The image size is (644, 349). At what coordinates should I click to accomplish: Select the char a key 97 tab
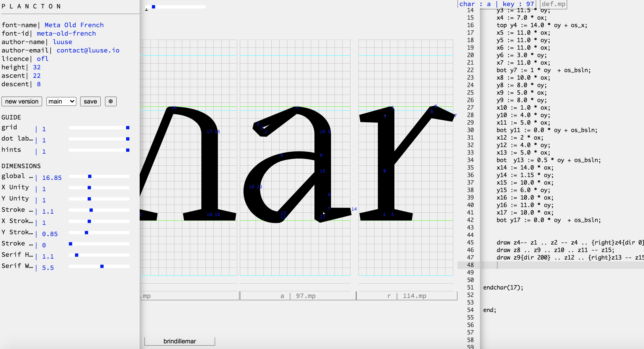(x=496, y=4)
